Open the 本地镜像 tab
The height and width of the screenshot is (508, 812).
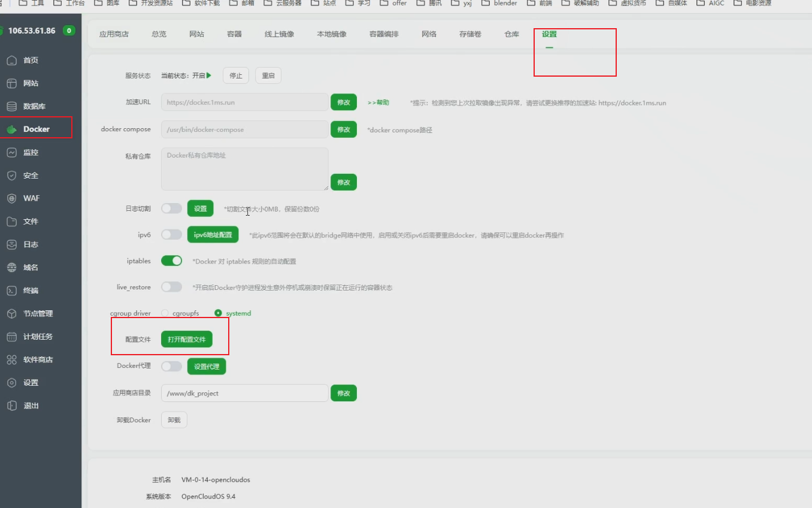331,34
